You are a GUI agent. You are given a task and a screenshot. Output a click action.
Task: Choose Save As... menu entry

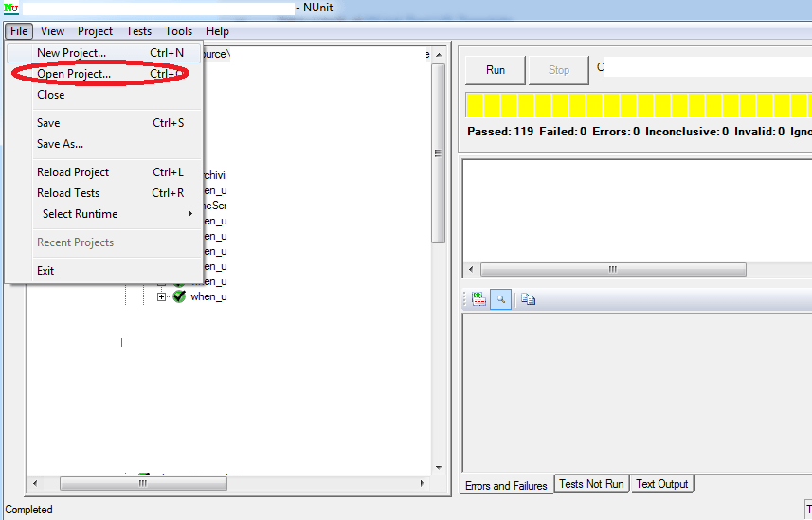(x=103, y=144)
